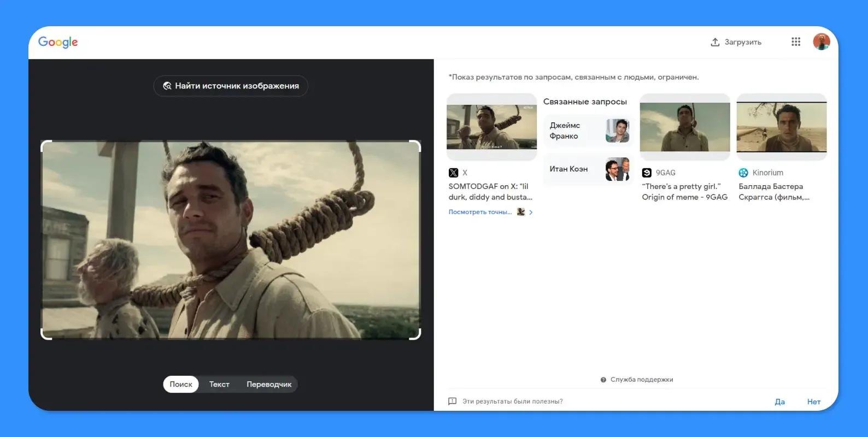868x437 pixels.
Task: Click the X source icon
Action: (x=453, y=173)
